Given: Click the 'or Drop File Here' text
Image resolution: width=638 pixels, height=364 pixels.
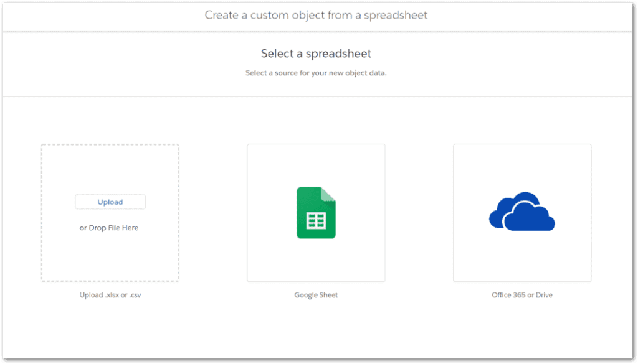Looking at the screenshot, I should click(x=109, y=228).
